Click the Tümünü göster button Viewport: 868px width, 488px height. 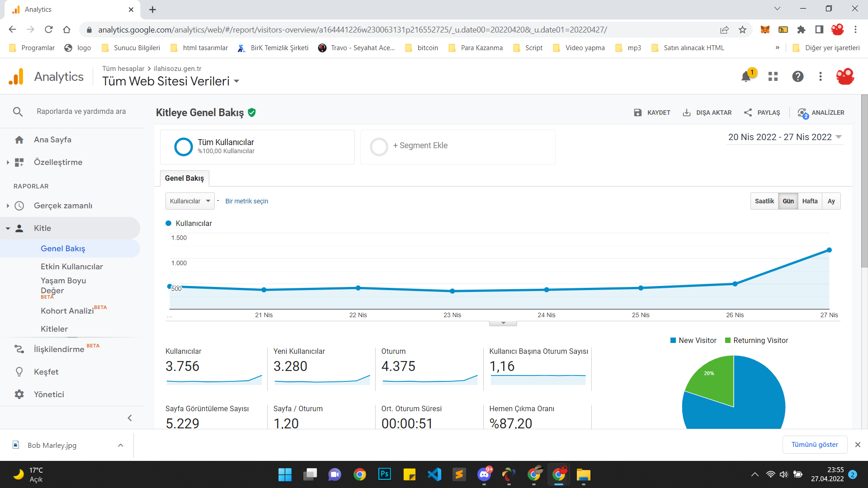point(815,445)
